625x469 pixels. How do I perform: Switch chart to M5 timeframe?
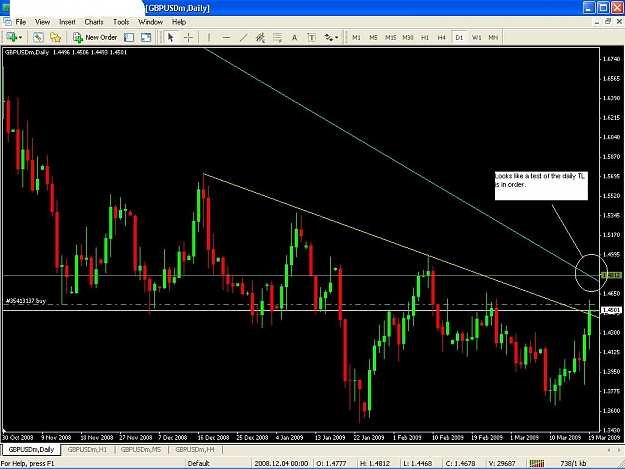pyautogui.click(x=373, y=37)
